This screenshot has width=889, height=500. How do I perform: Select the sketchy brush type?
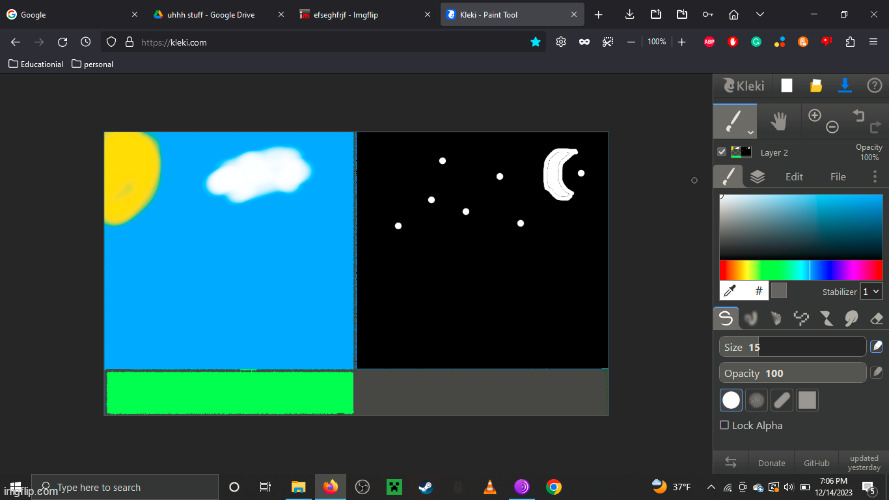776,318
